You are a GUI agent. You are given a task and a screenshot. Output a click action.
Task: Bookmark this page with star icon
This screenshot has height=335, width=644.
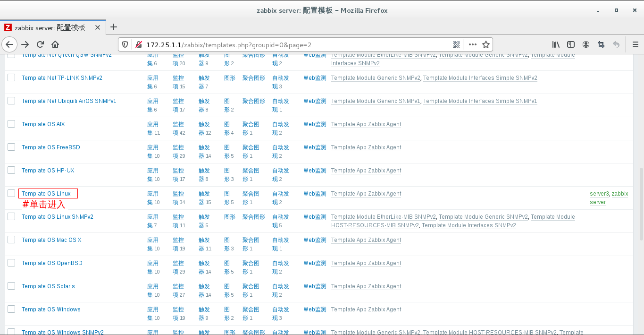[x=486, y=44]
